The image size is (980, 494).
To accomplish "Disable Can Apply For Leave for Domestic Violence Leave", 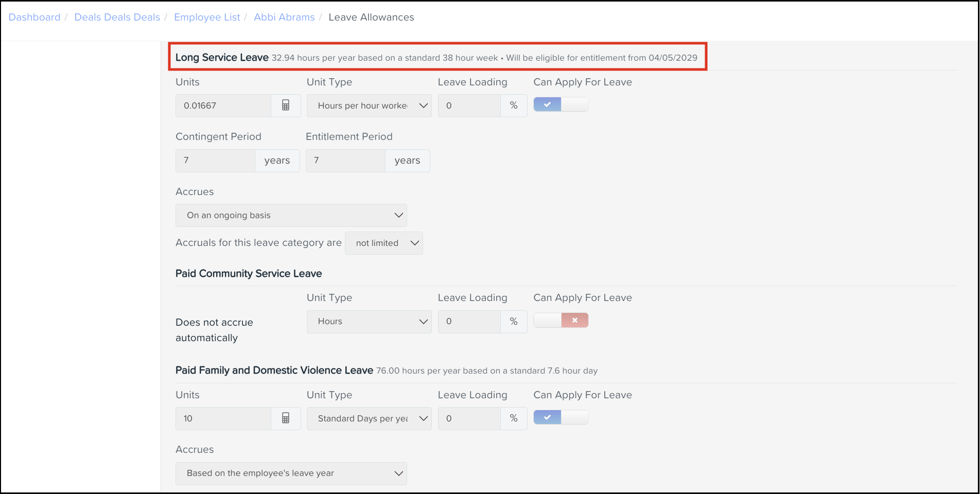I will [561, 417].
